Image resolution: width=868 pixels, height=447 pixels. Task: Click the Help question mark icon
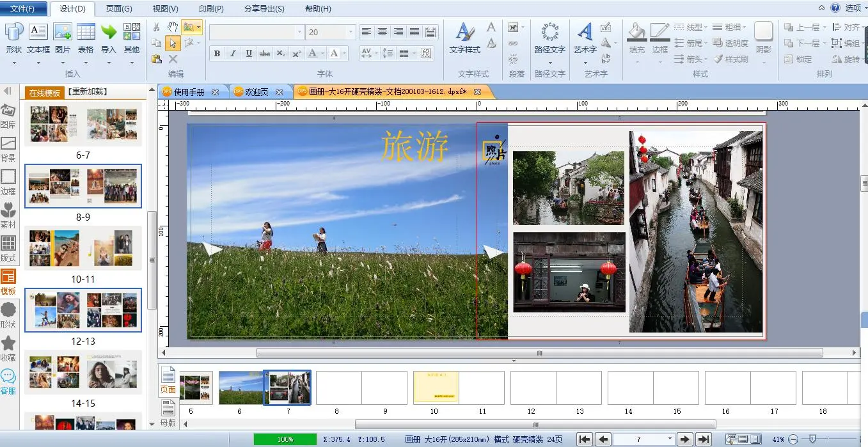tap(835, 8)
